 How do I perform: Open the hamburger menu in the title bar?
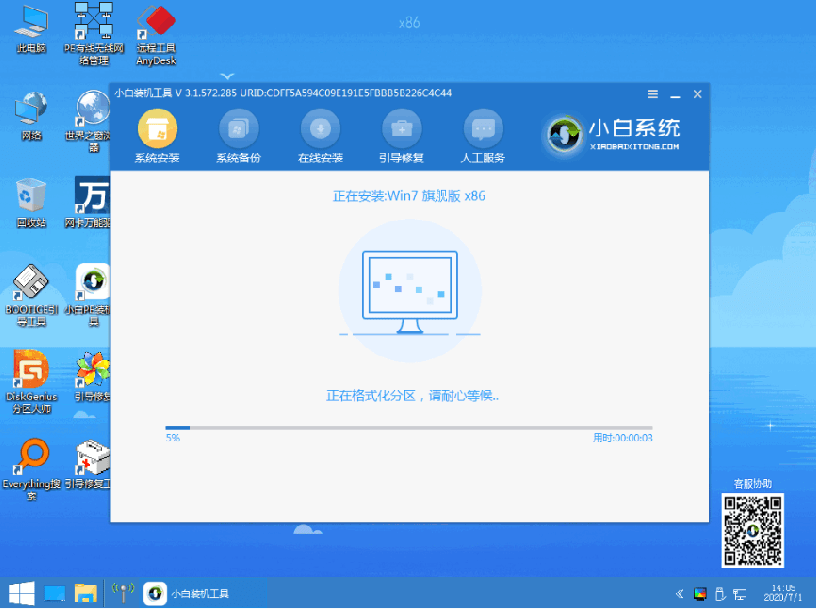point(651,93)
